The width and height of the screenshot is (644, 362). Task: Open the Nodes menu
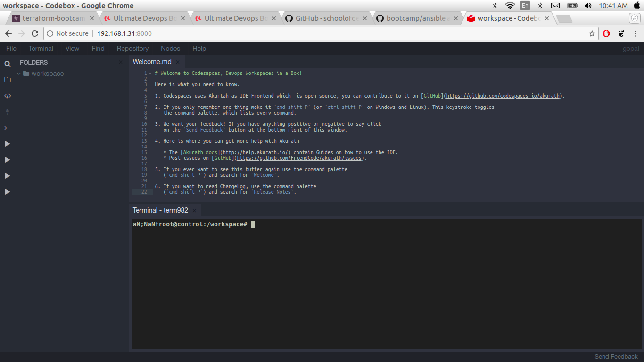(170, 49)
